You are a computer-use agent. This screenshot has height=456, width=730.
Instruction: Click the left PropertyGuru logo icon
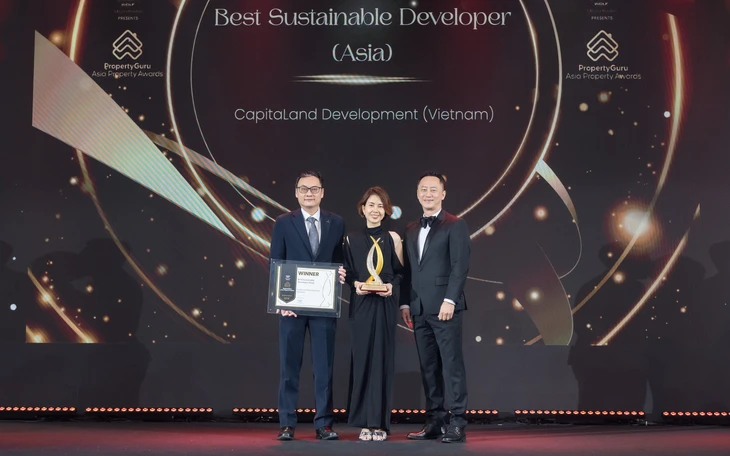(127, 43)
